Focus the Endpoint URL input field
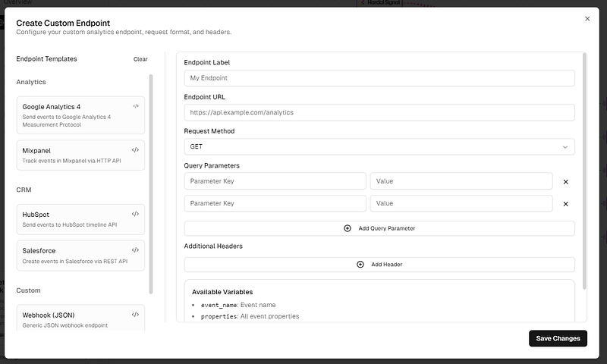Image resolution: width=607 pixels, height=364 pixels. [x=379, y=112]
